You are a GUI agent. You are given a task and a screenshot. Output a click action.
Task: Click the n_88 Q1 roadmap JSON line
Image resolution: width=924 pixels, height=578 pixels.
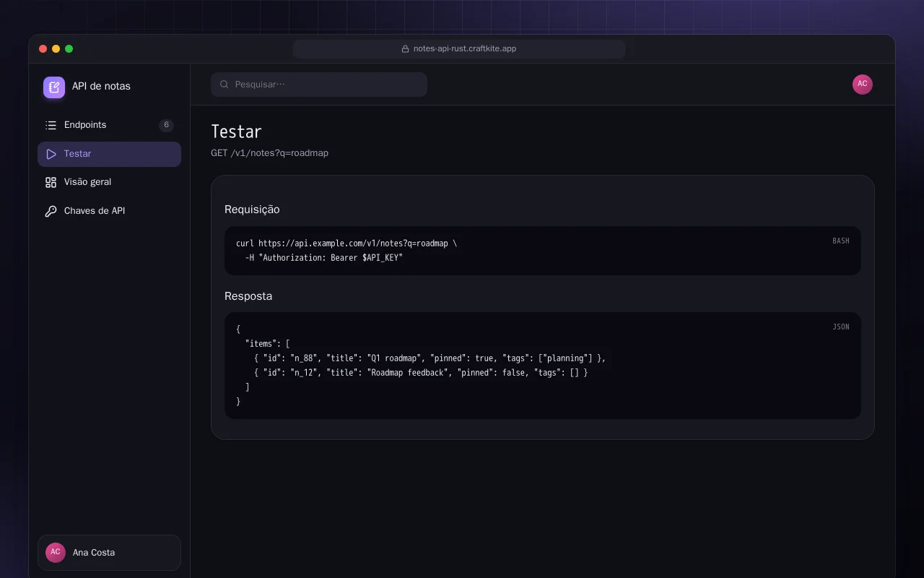[430, 358]
